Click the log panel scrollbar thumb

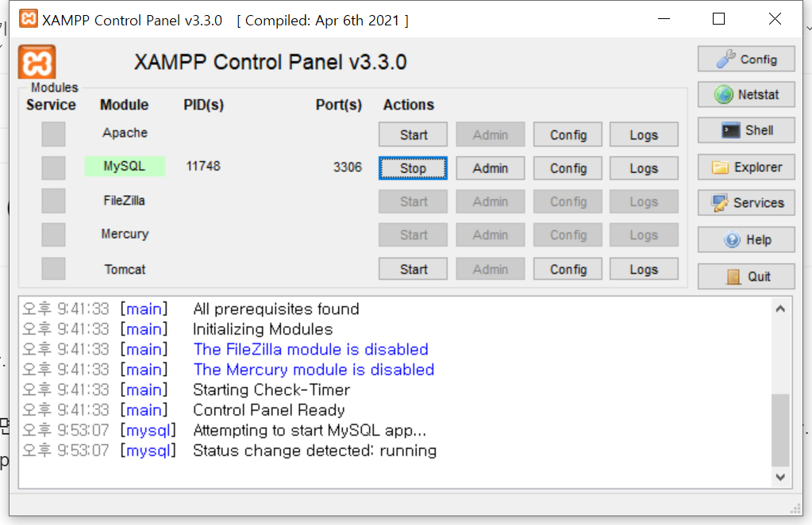click(x=780, y=431)
